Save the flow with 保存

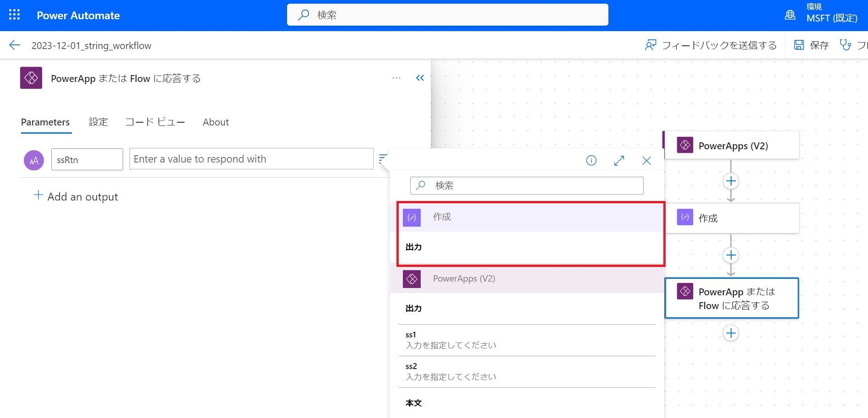click(811, 45)
